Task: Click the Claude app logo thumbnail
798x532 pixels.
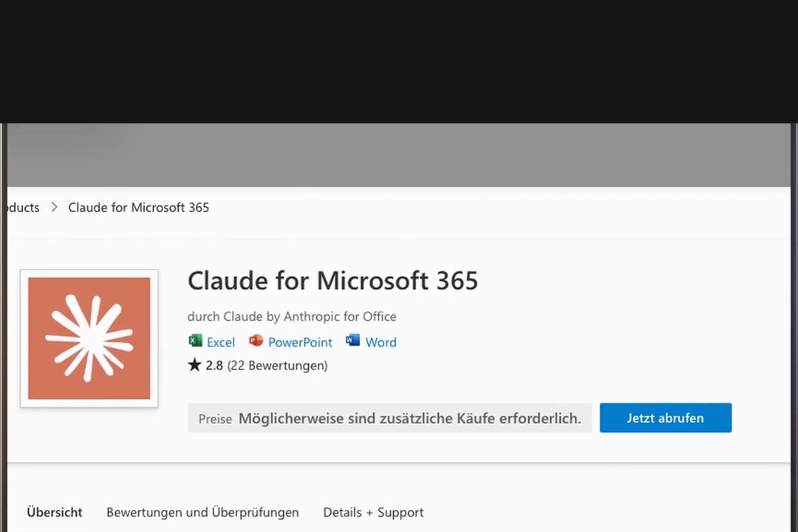Action: point(89,338)
